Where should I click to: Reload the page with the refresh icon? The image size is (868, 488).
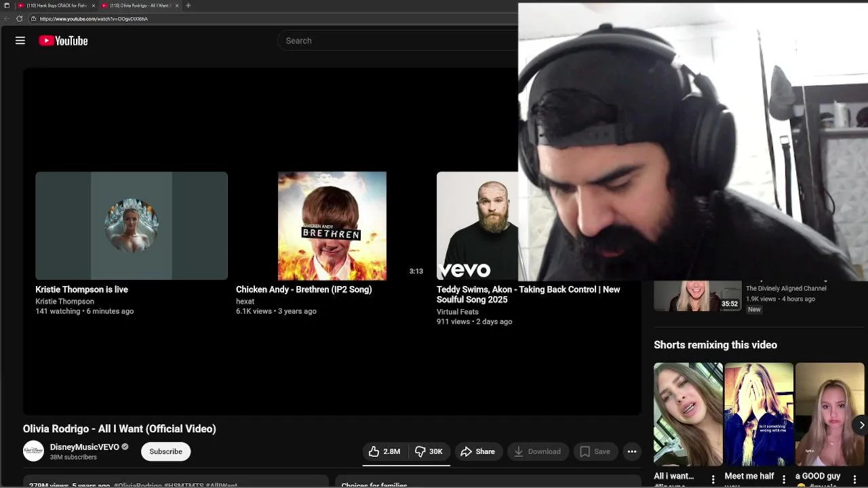(19, 19)
